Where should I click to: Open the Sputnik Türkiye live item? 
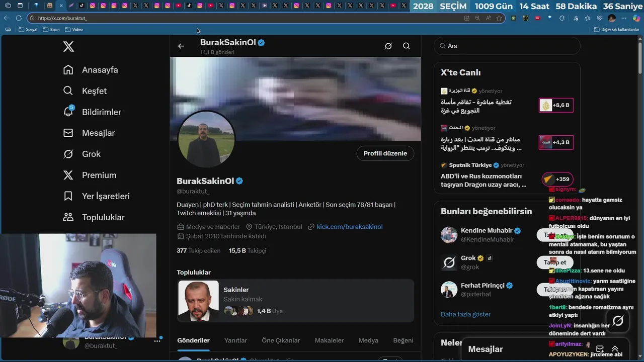[507, 176]
